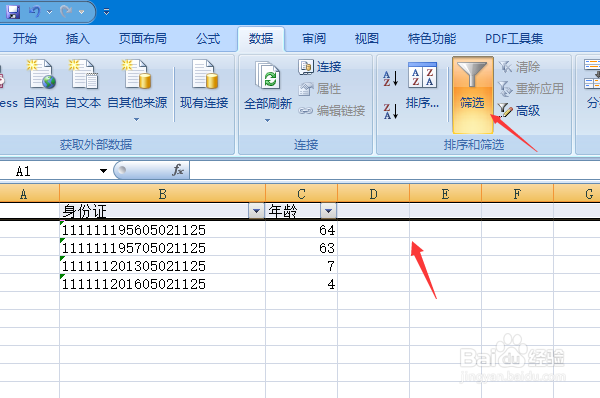Click the 属性 properties button
The image size is (600, 398).
tap(320, 89)
